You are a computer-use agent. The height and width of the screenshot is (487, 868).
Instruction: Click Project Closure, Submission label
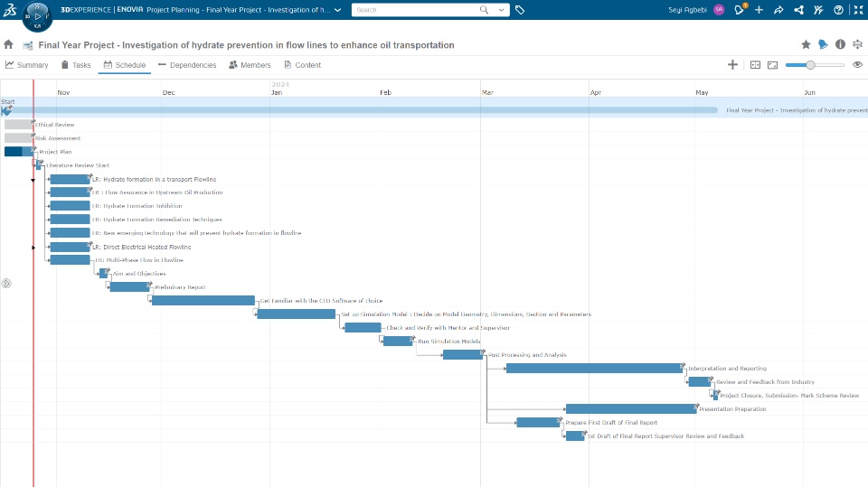pos(789,396)
